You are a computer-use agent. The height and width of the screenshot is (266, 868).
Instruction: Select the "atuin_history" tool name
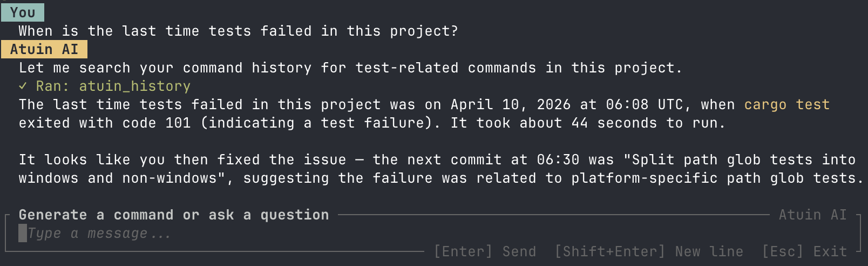(134, 86)
